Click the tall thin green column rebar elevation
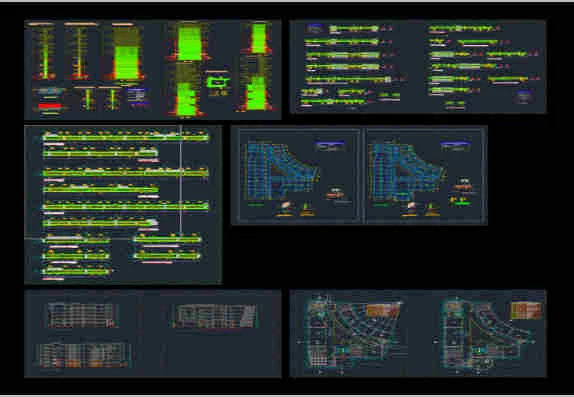The image size is (574, 397). [45, 52]
